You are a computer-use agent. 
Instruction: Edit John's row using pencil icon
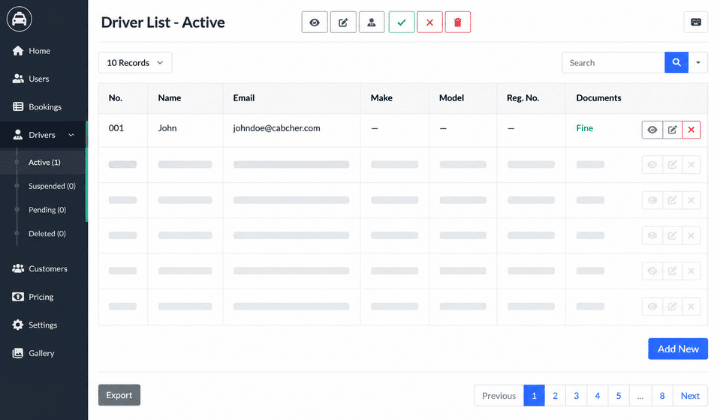click(672, 130)
